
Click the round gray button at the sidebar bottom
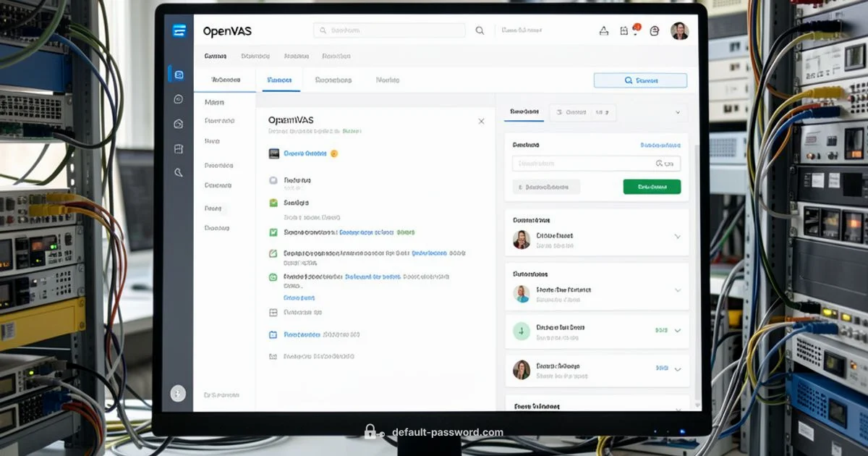point(178,393)
